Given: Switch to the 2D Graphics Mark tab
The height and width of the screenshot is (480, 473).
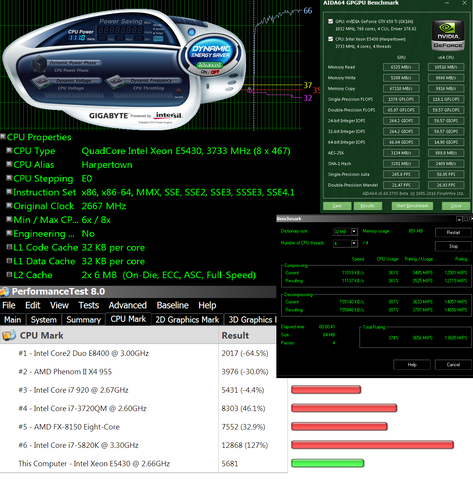Looking at the screenshot, I should pyautogui.click(x=187, y=320).
